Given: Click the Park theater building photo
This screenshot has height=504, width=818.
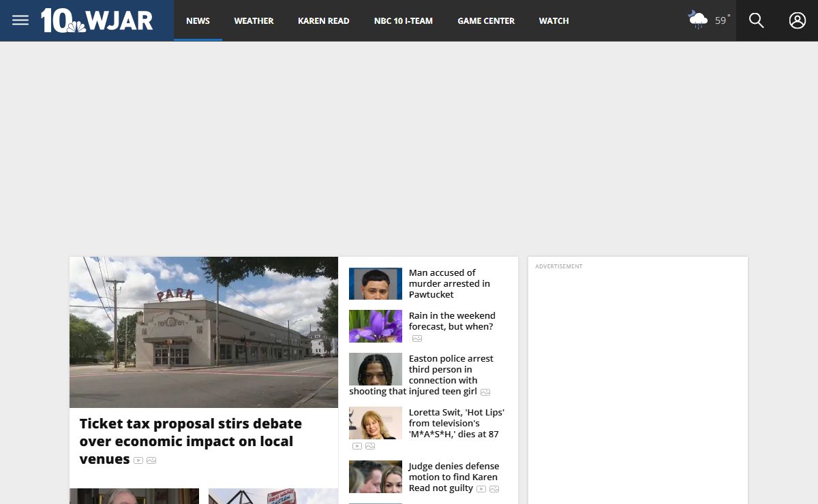Looking at the screenshot, I should click(x=204, y=332).
